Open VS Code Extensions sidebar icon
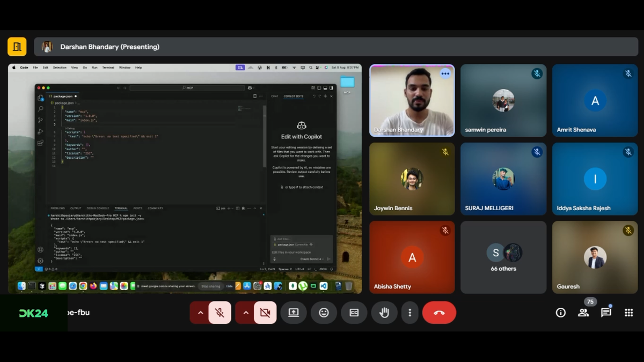 (40, 143)
